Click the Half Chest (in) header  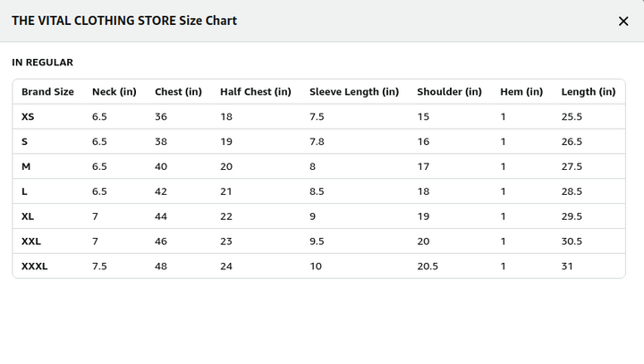pos(255,92)
